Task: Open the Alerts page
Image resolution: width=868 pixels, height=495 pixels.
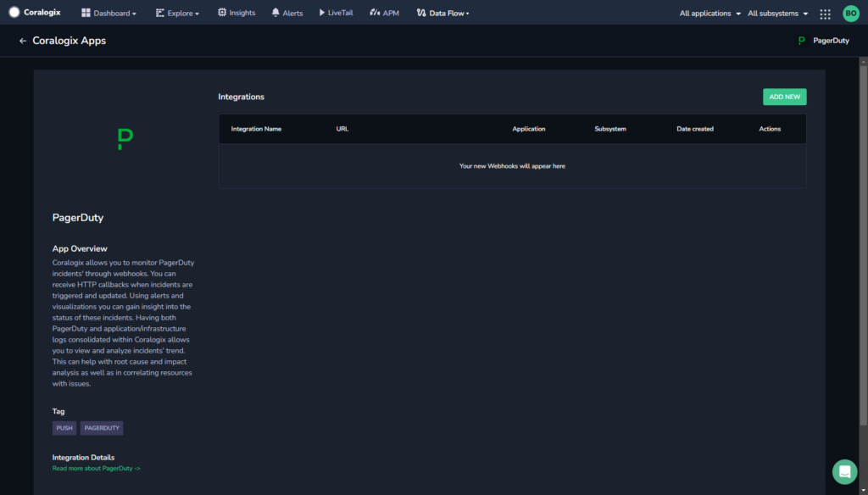Action: (287, 13)
